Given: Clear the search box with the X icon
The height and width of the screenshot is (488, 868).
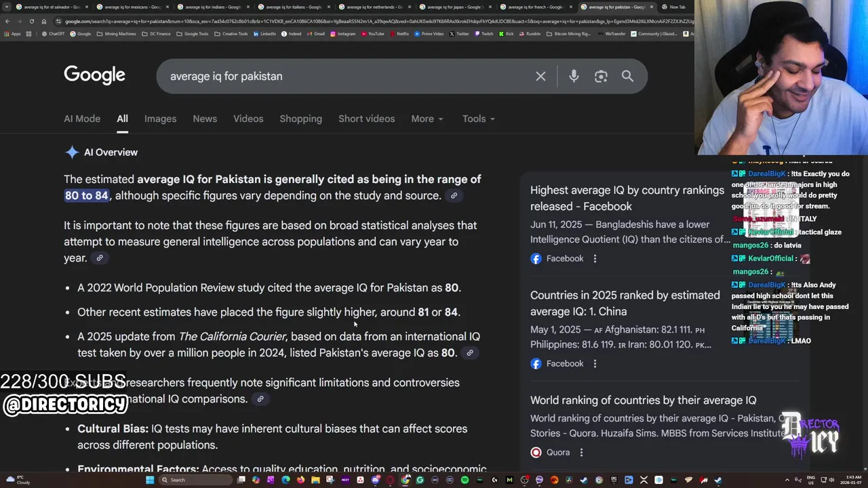Looking at the screenshot, I should pos(540,77).
